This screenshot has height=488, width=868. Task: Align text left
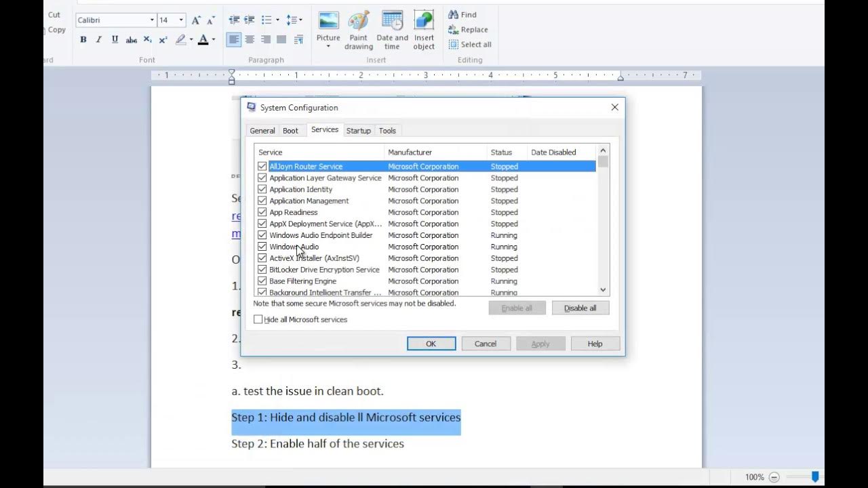(x=234, y=40)
